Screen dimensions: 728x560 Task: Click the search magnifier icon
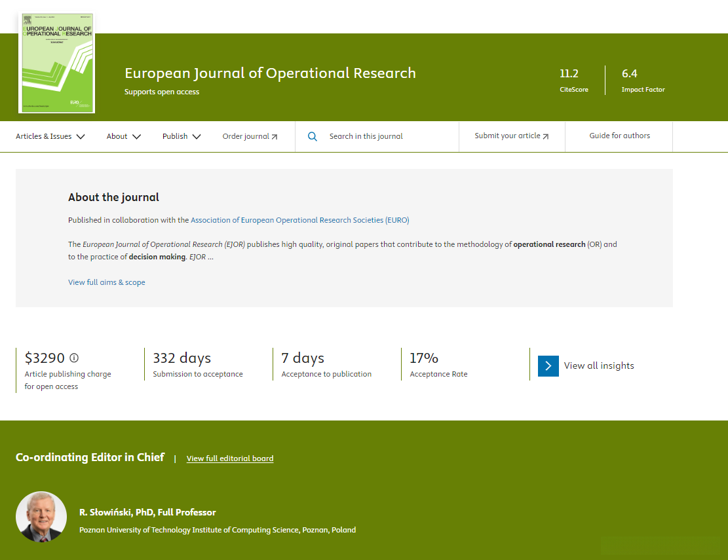coord(313,136)
